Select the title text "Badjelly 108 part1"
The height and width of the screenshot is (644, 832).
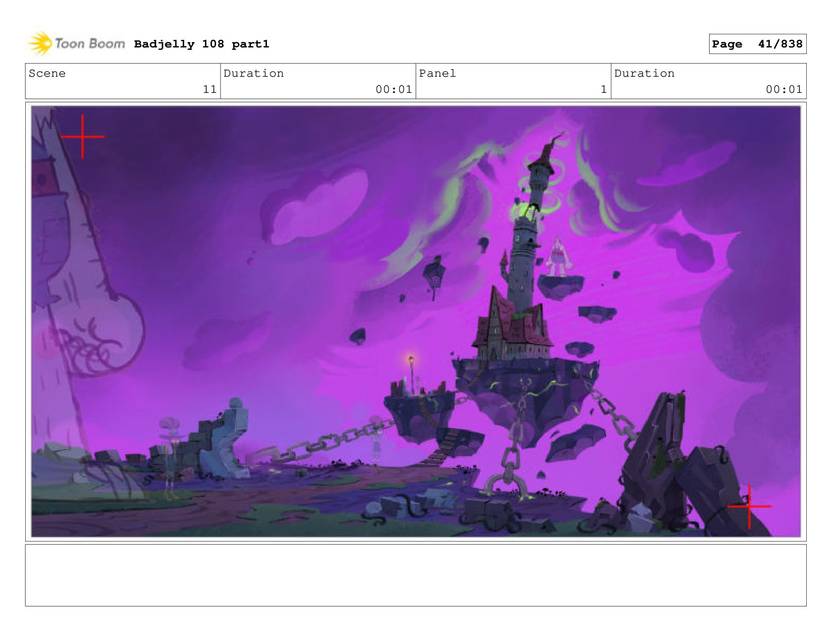point(201,44)
